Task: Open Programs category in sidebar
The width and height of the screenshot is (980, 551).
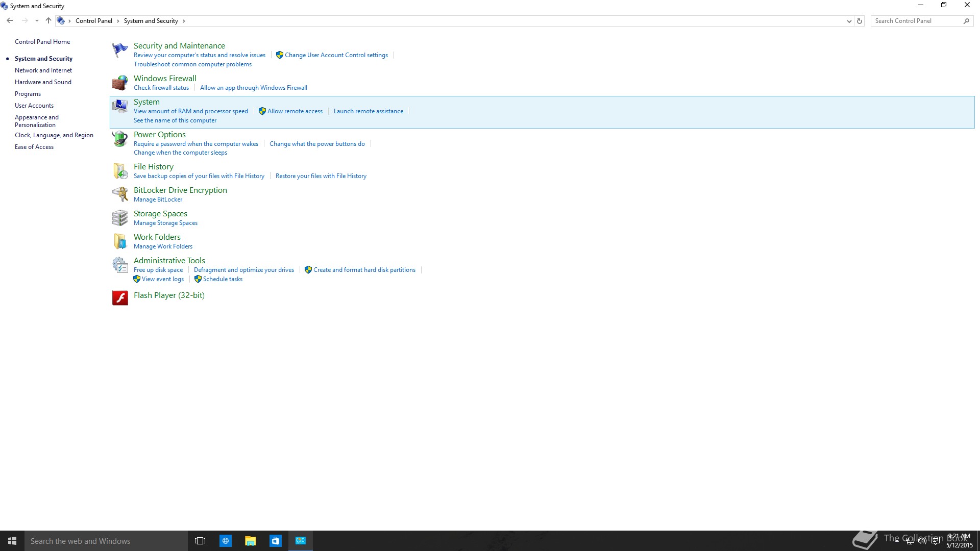Action: click(x=28, y=94)
